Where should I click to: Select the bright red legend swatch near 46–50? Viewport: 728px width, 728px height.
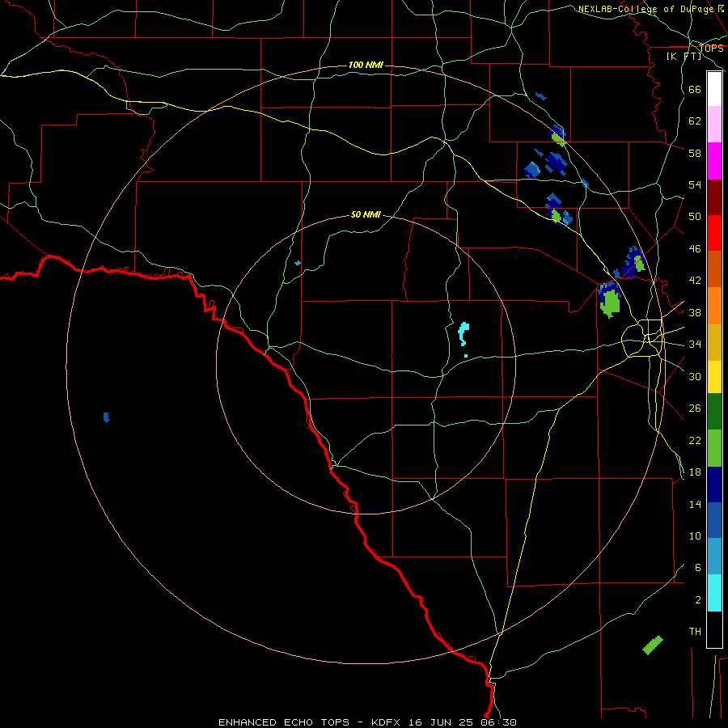(714, 233)
